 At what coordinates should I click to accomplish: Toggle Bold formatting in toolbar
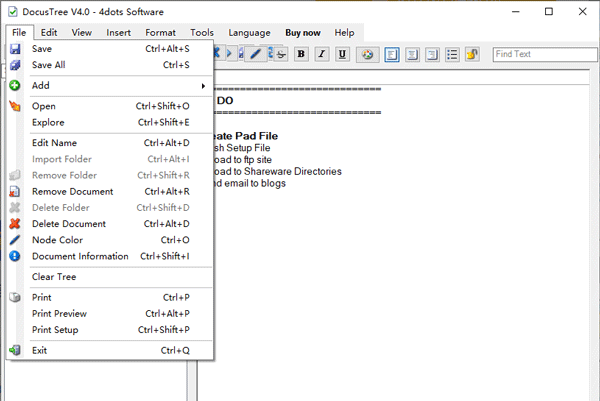coord(301,54)
